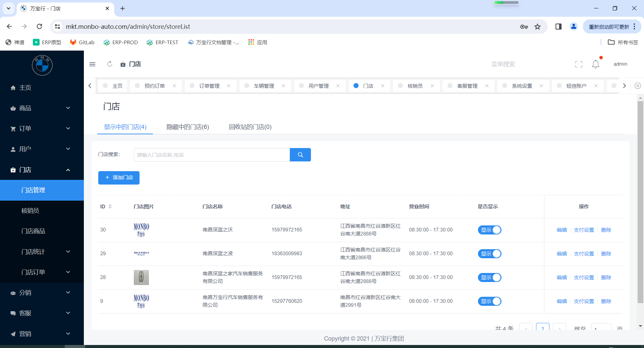Expand the 门店统计 submenu
This screenshot has width=644, height=348.
(42, 252)
